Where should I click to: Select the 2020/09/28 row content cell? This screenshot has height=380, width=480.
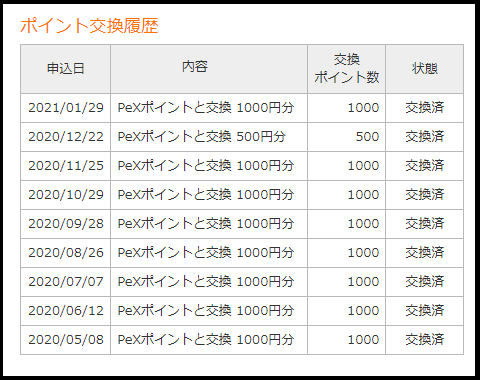(x=209, y=224)
